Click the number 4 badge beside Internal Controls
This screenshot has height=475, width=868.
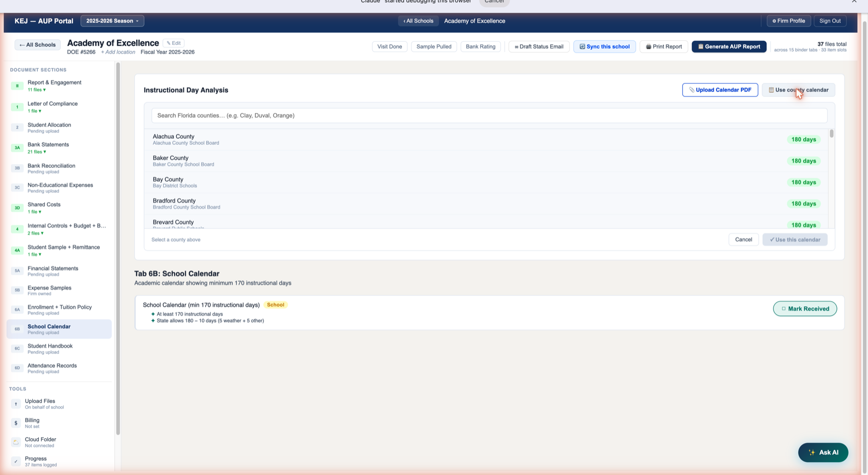(x=17, y=229)
